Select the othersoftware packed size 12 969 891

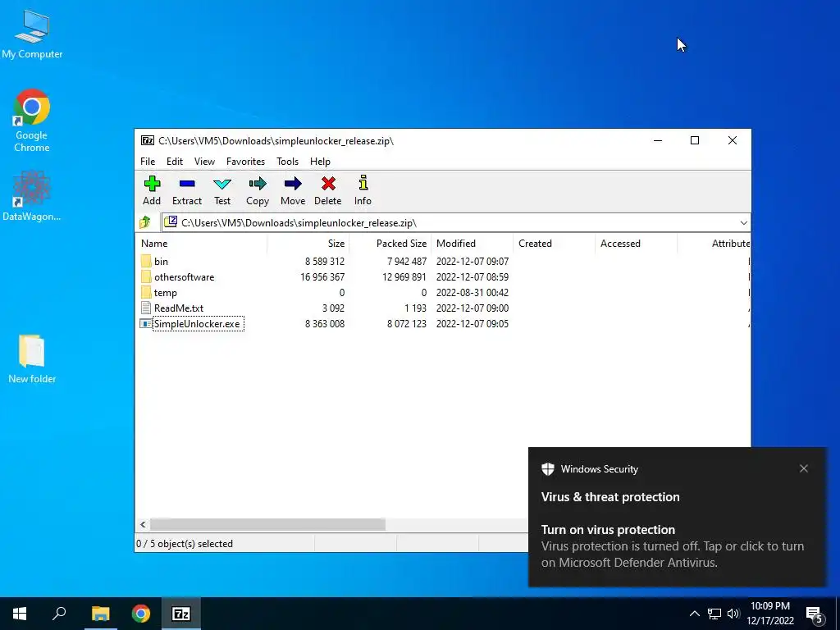404,277
